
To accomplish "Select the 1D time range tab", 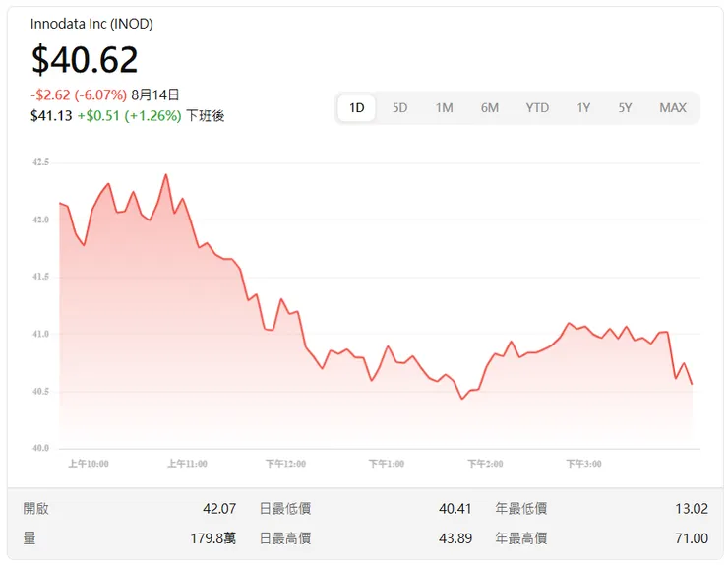I will (357, 108).
